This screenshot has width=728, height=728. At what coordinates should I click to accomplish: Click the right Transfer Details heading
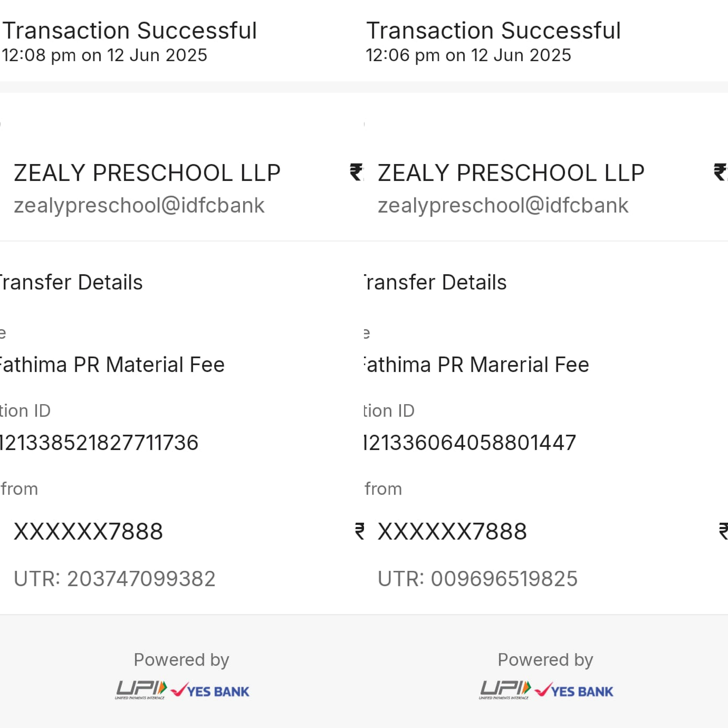pos(435,282)
